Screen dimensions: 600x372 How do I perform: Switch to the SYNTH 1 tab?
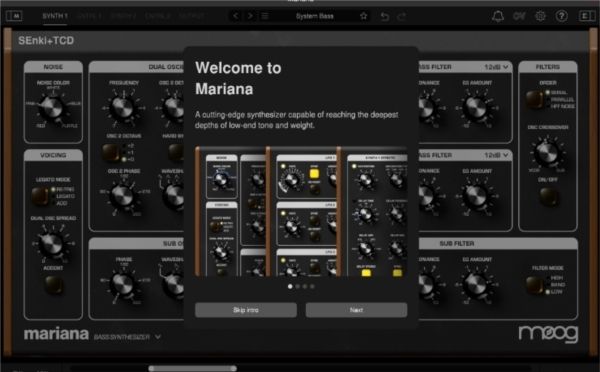pyautogui.click(x=55, y=16)
